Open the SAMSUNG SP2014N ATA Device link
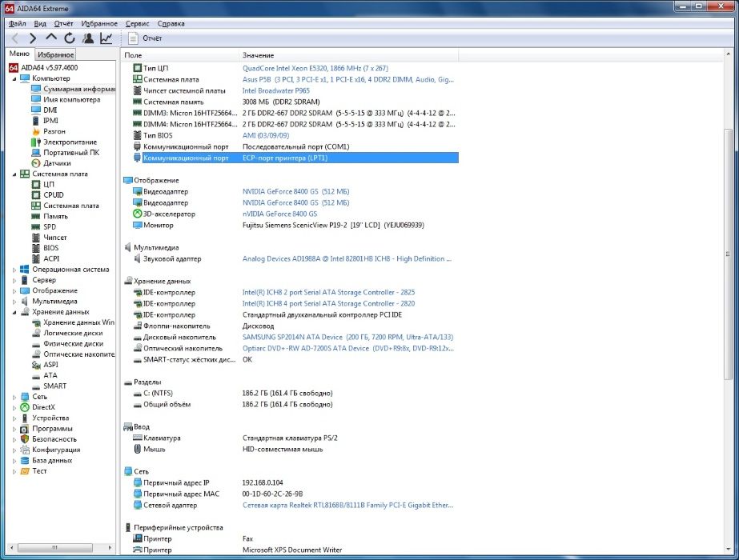This screenshot has height=560, width=739. 347,338
